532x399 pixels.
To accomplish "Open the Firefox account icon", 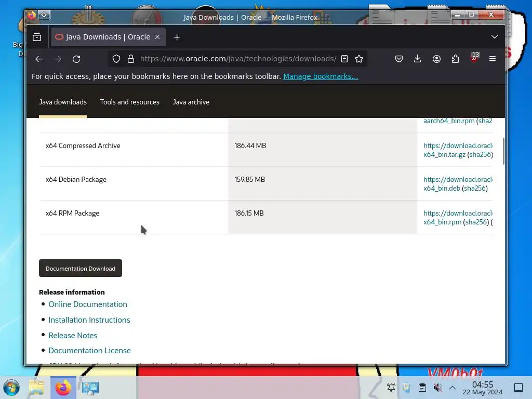I will 436,59.
